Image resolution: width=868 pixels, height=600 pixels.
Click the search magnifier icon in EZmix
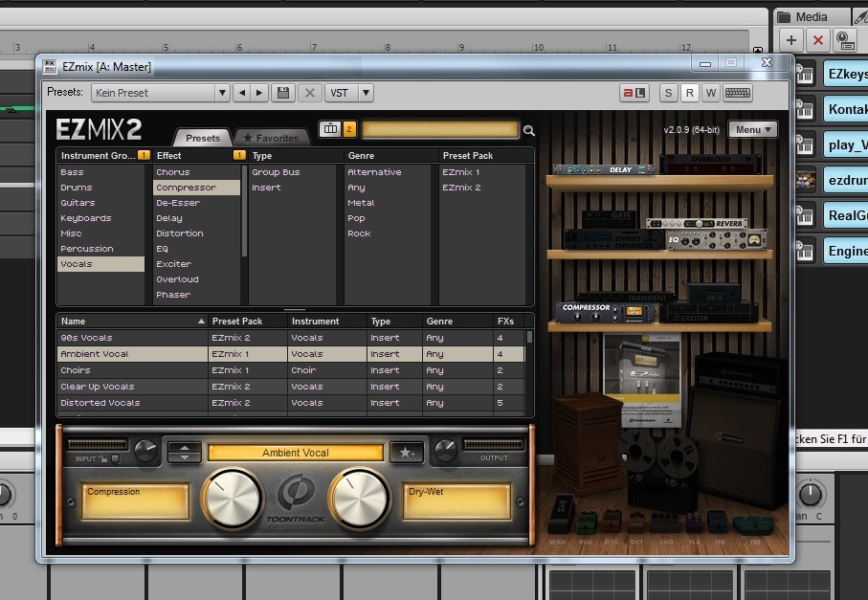point(529,131)
